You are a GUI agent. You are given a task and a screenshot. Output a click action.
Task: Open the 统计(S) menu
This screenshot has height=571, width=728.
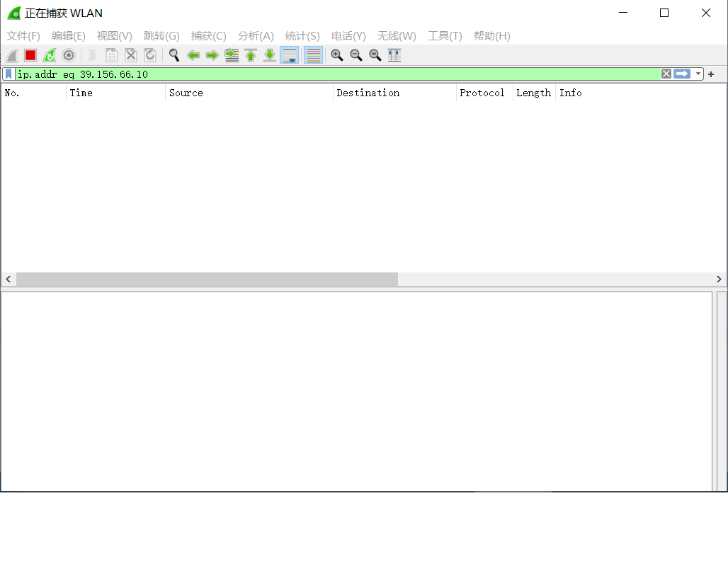[302, 36]
